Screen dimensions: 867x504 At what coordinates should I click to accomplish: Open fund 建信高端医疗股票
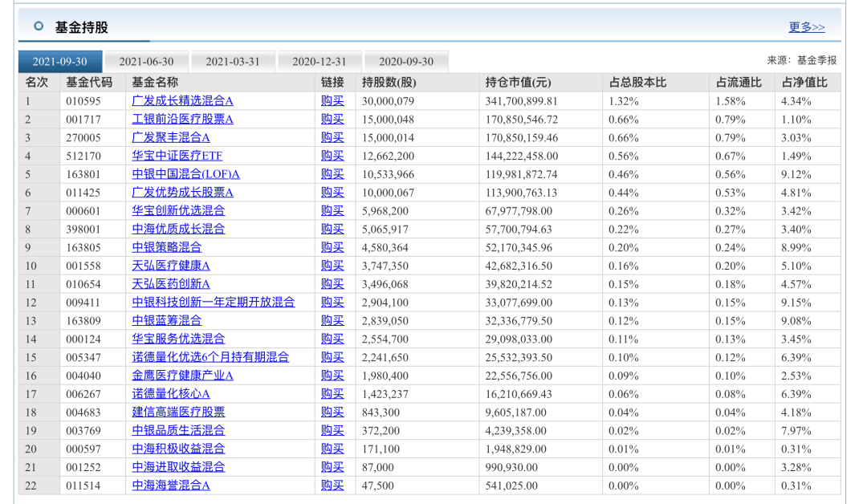[178, 413]
